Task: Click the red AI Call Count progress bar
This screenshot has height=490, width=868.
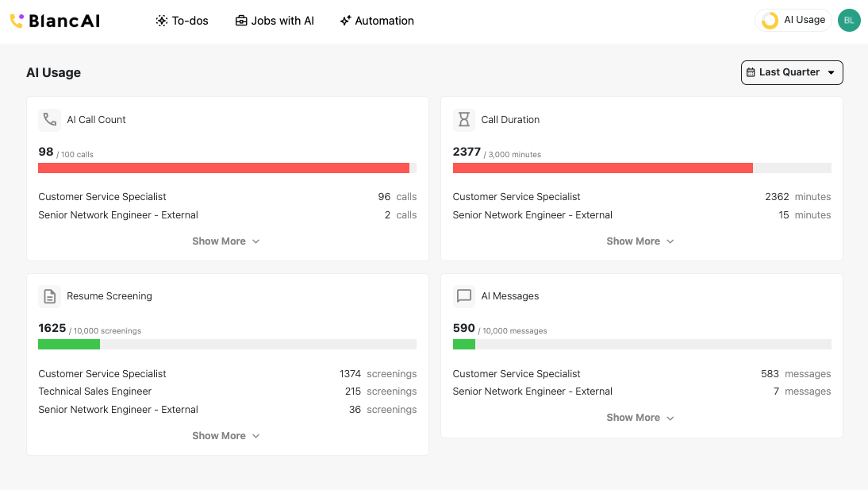Action: [224, 168]
